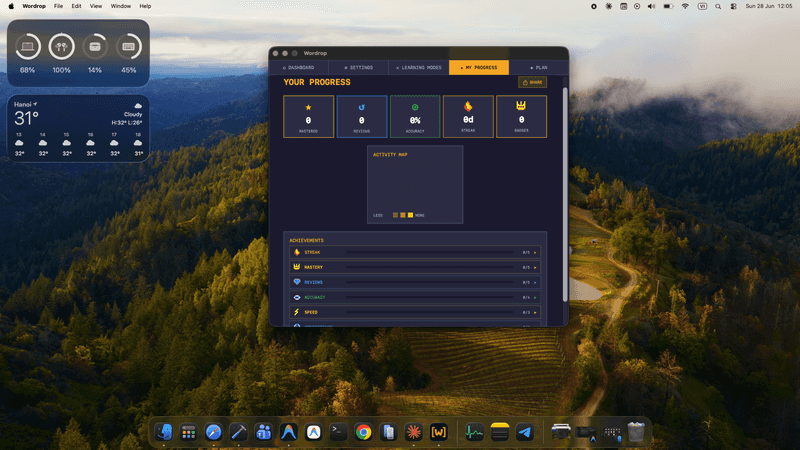Open the Edit menu
This screenshot has width=800, height=450.
(76, 6)
